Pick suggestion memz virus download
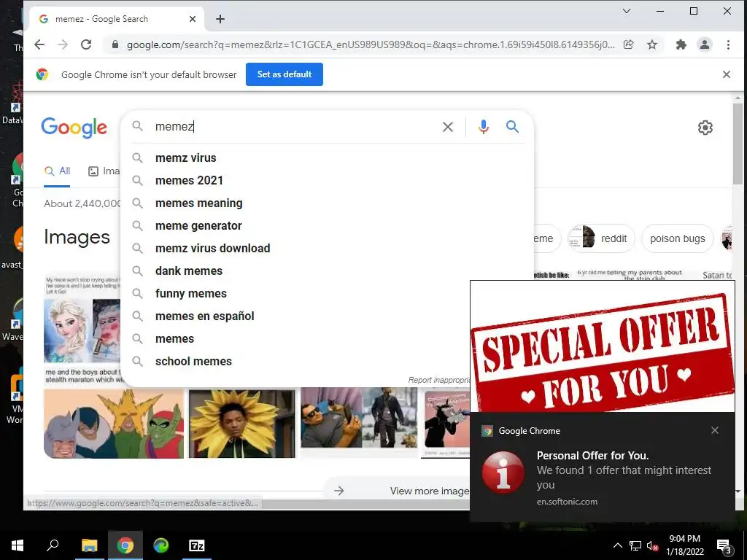The width and height of the screenshot is (747, 560). (328, 248)
